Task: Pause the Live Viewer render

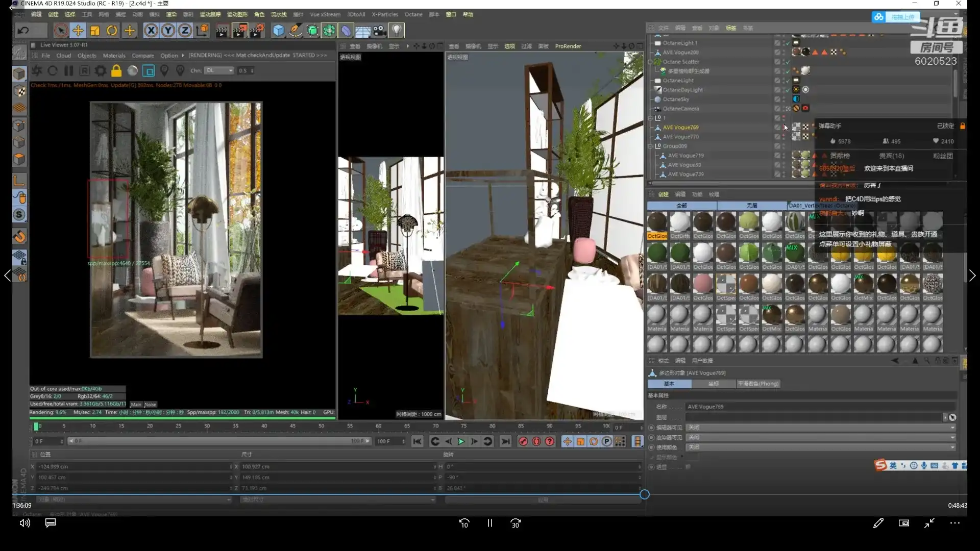Action: point(68,70)
